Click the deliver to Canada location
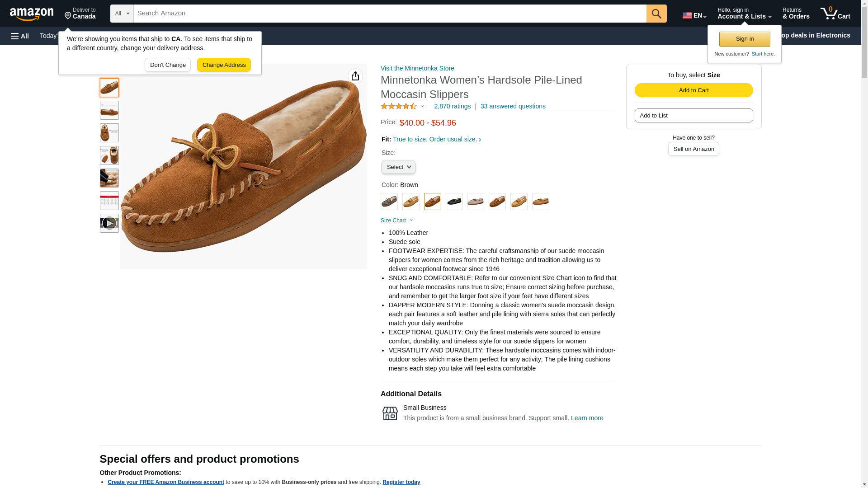 [80, 14]
